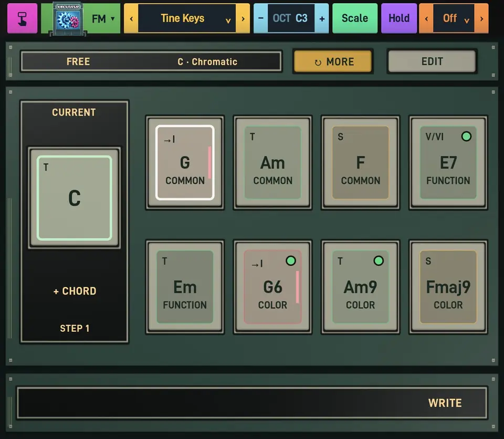Choose the G6 color chord card
This screenshot has height=439, width=504.
272,287
